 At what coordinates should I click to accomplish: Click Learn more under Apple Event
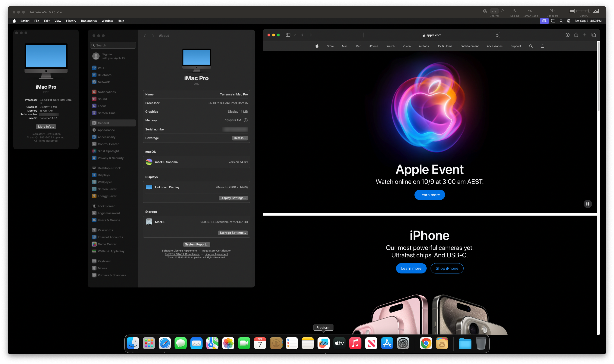click(x=430, y=195)
